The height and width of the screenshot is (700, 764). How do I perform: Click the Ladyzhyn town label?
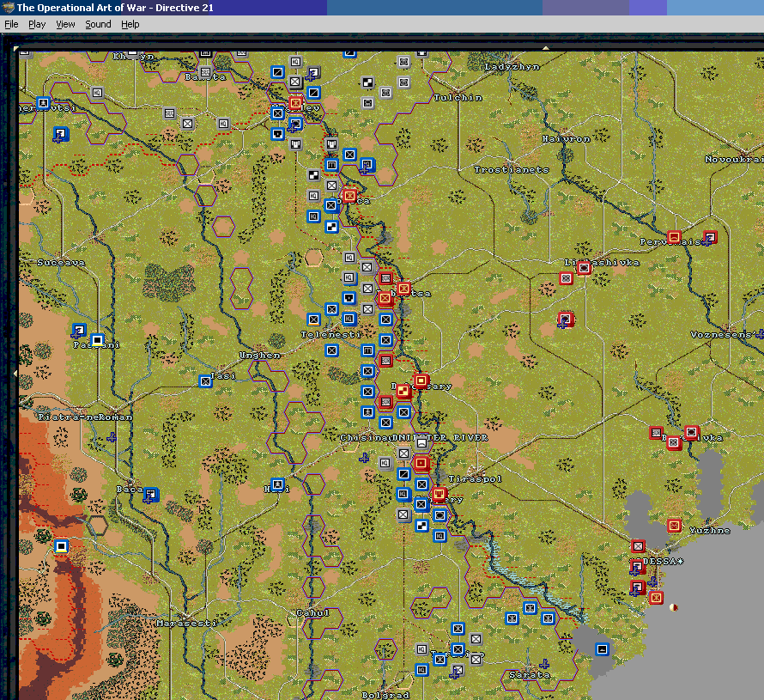(512, 67)
